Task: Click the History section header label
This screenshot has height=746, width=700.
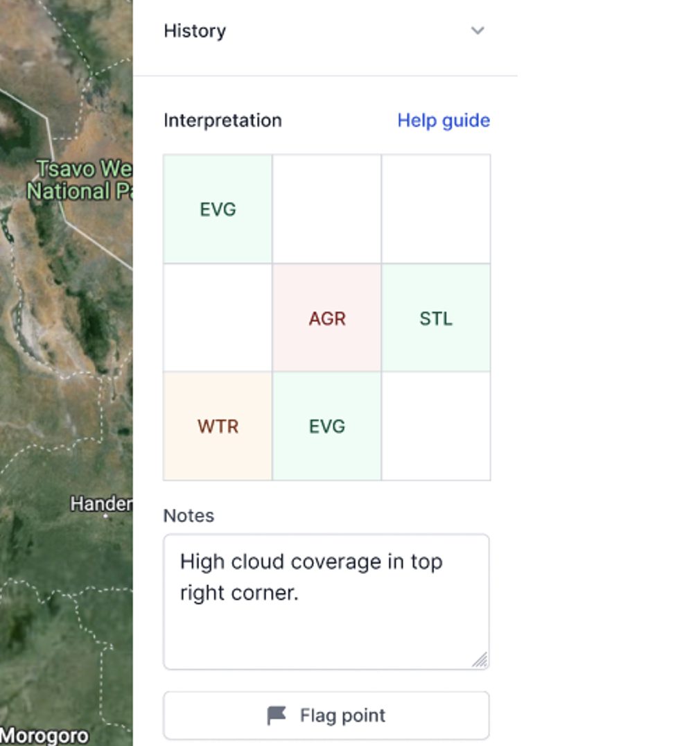Action: 195,31
